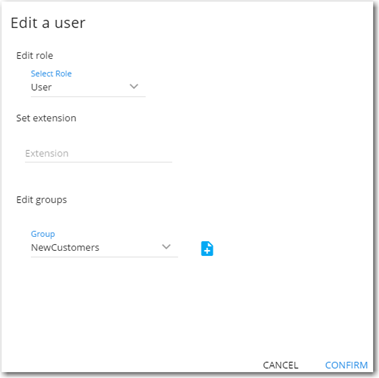Click the blue add group file icon
379x378 pixels.
tap(207, 249)
